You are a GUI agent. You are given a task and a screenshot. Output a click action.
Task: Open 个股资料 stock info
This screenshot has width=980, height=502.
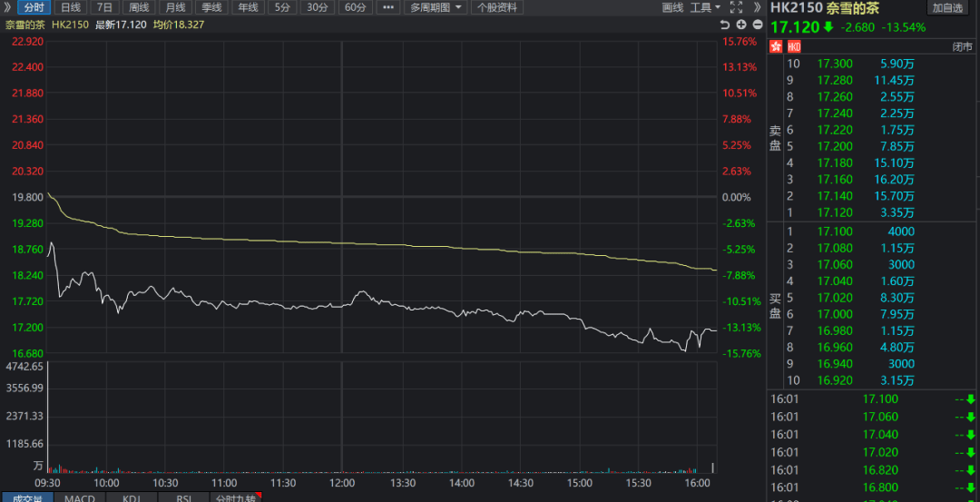tap(497, 7)
